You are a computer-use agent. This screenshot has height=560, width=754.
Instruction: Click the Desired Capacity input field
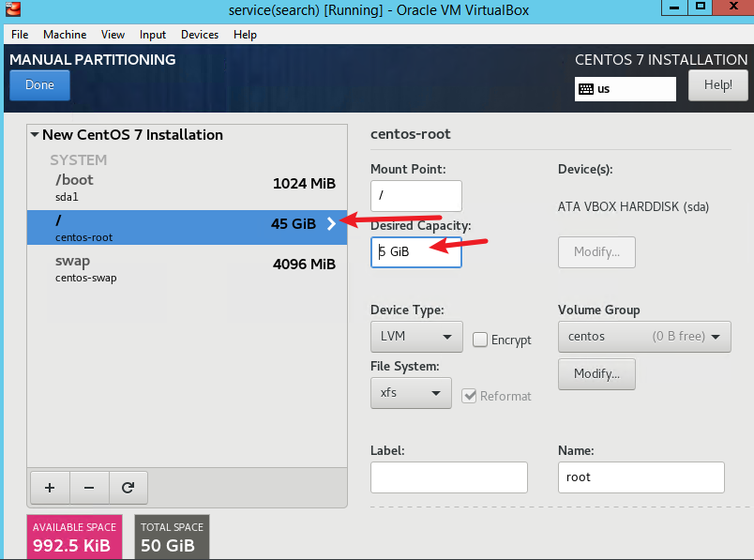416,252
